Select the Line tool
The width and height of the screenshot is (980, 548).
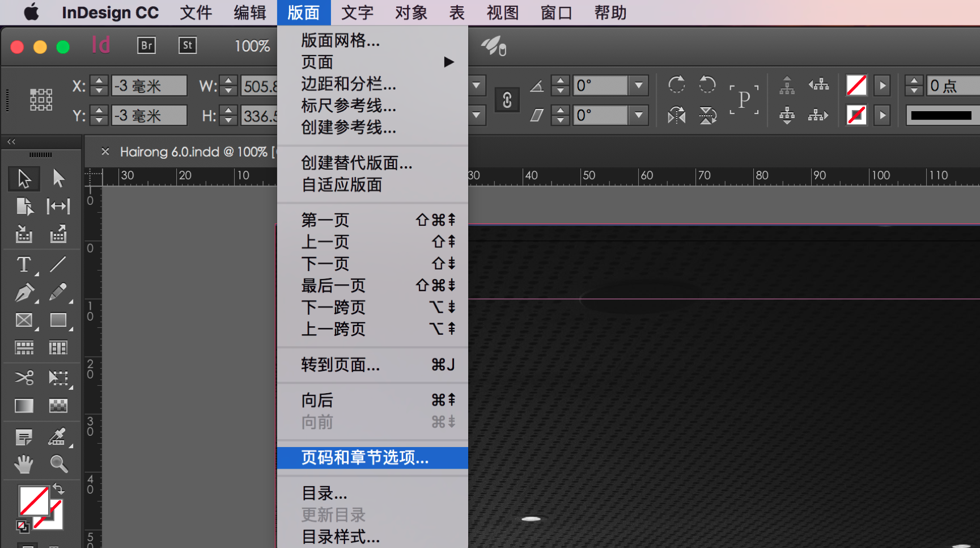tap(58, 264)
